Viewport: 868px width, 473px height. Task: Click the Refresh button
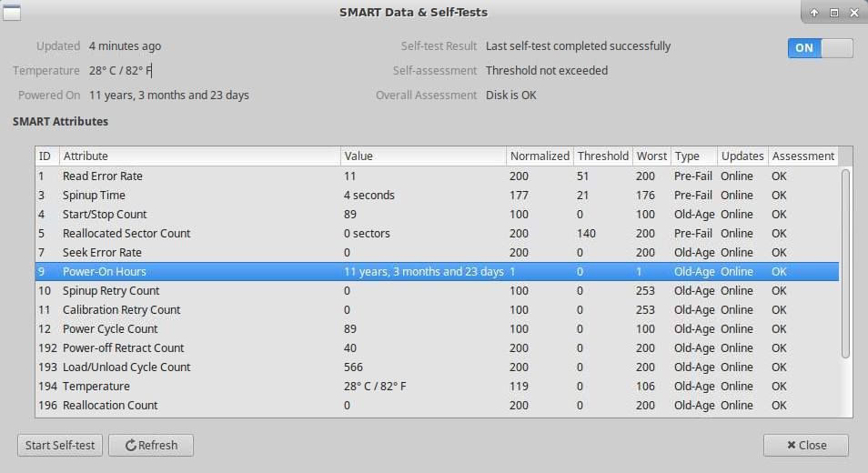pos(151,445)
